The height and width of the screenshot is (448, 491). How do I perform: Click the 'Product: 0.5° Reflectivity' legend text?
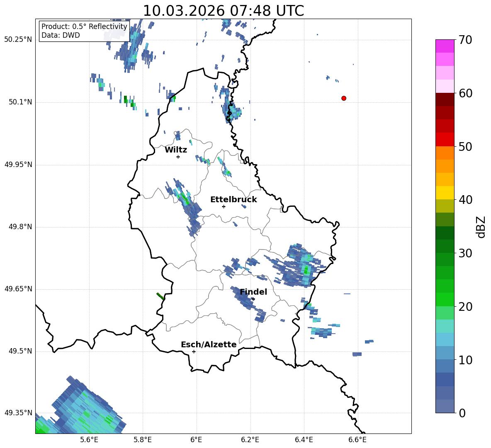(x=84, y=27)
